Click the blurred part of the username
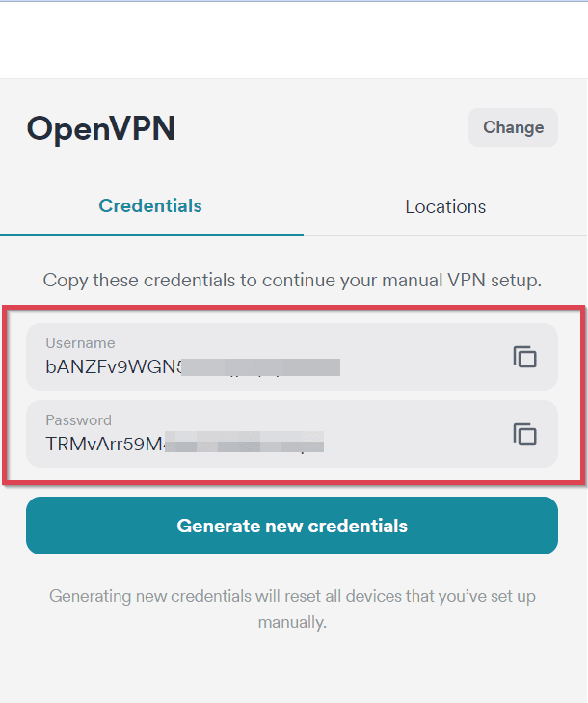The image size is (588, 703). point(260,366)
